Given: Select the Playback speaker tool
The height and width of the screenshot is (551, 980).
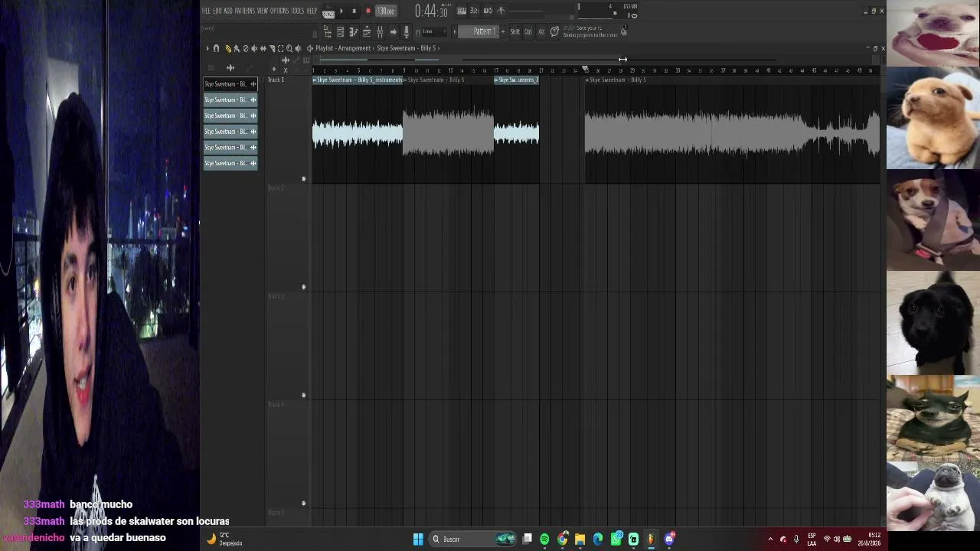Looking at the screenshot, I should (x=298, y=48).
